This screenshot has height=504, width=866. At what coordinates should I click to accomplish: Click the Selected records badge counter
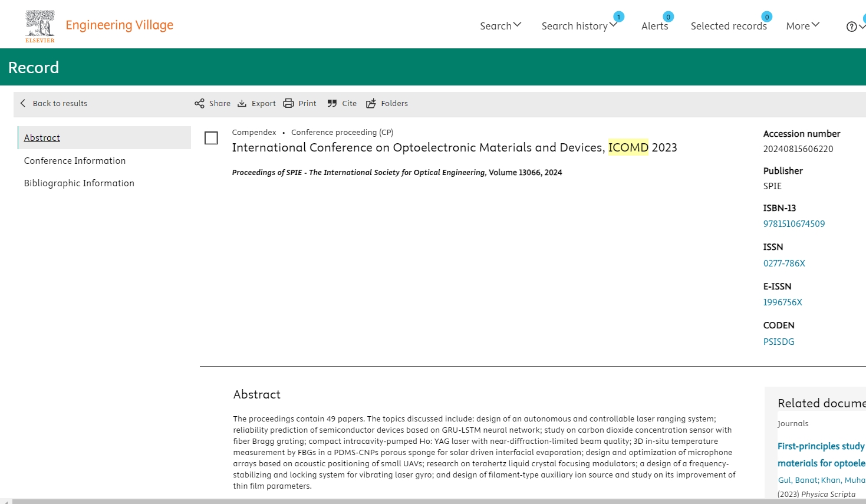[x=766, y=17]
